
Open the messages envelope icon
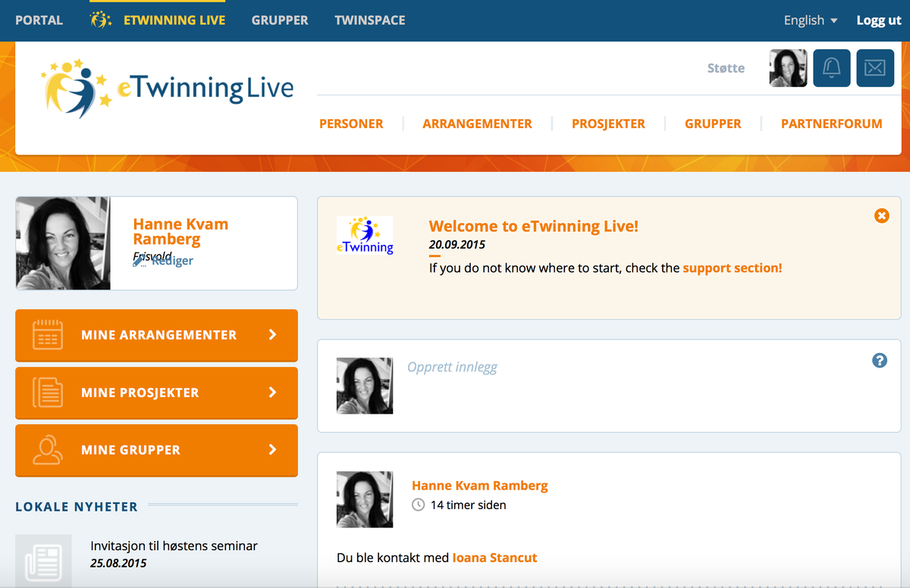coord(875,68)
